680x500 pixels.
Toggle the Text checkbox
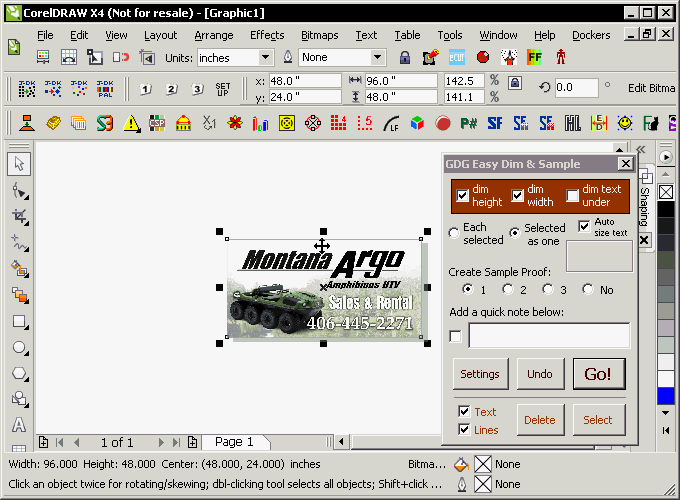[464, 411]
